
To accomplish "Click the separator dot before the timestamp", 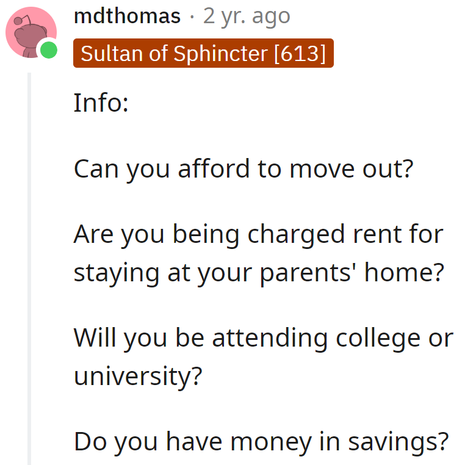I will 192,16.
